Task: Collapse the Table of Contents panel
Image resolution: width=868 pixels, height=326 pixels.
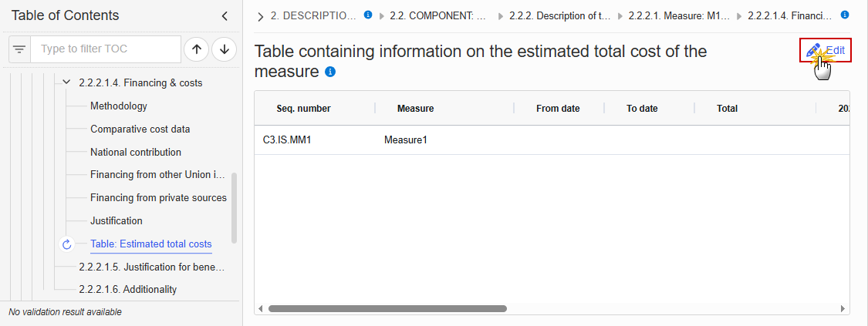Action: 225,15
